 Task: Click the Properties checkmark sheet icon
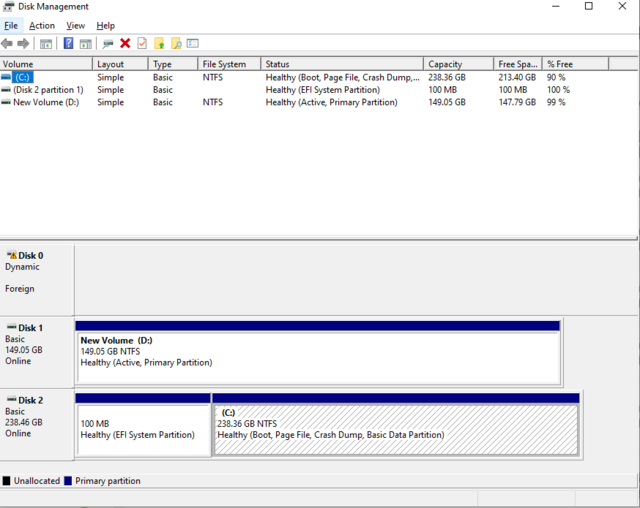[x=142, y=44]
